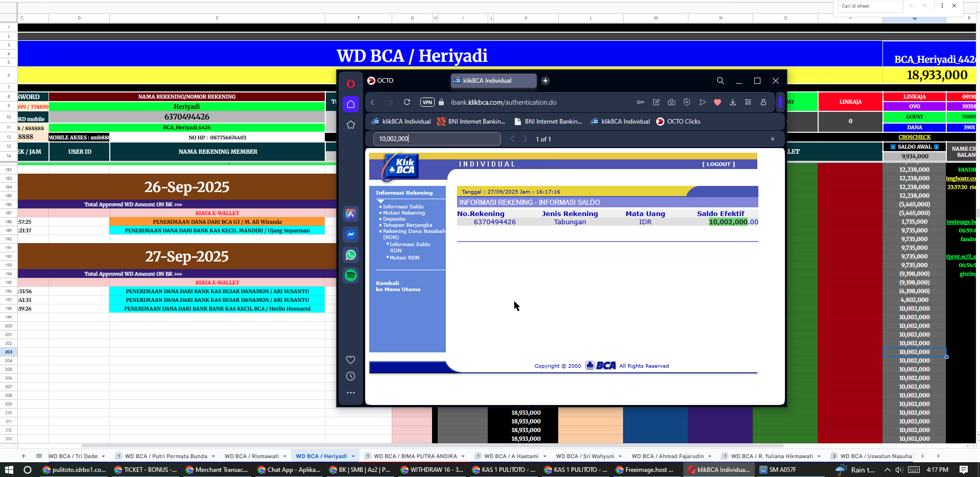
Task: Open sheet WD BCA / A Haetami
Action: click(511, 456)
